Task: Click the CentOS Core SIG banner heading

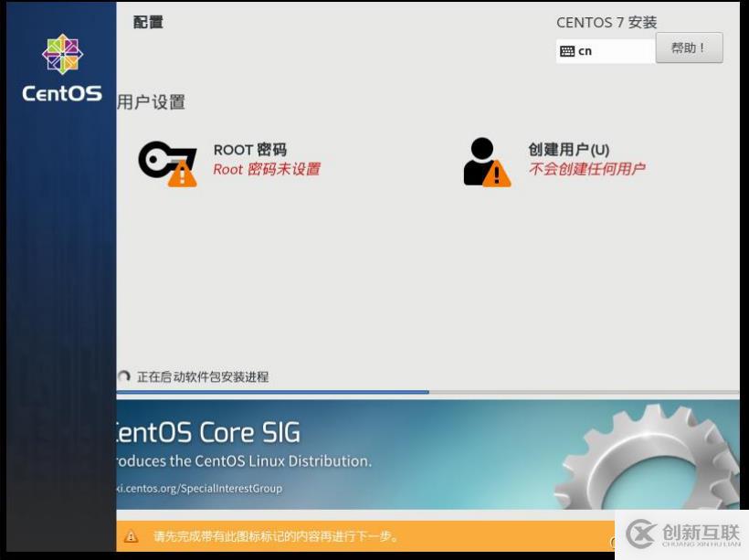Action: point(208,432)
